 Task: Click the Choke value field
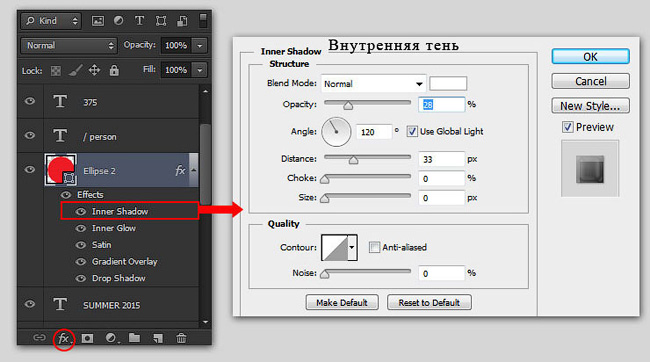[x=441, y=179]
